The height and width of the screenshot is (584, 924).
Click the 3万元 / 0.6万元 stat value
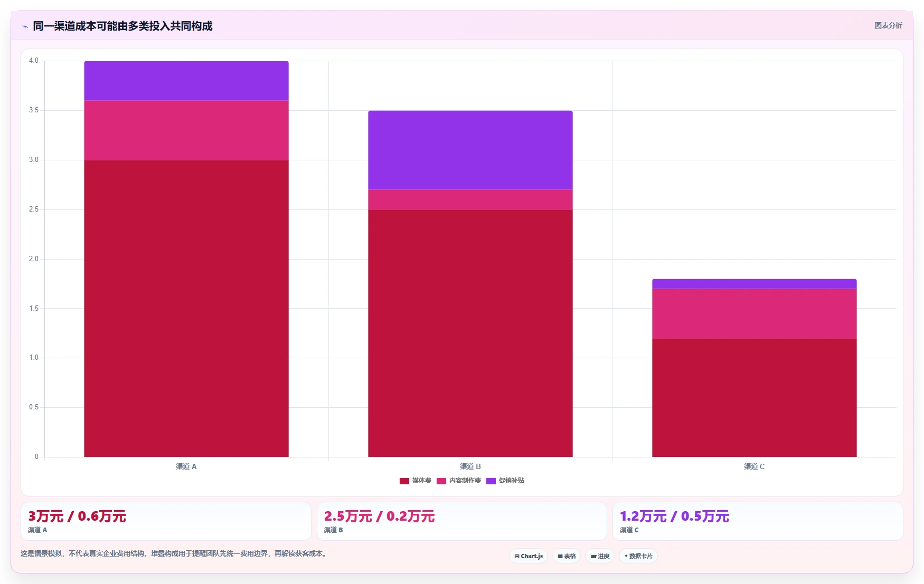click(77, 516)
